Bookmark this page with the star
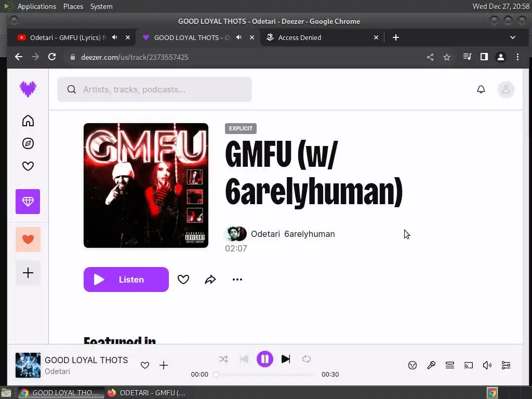532x399 pixels. [x=446, y=57]
